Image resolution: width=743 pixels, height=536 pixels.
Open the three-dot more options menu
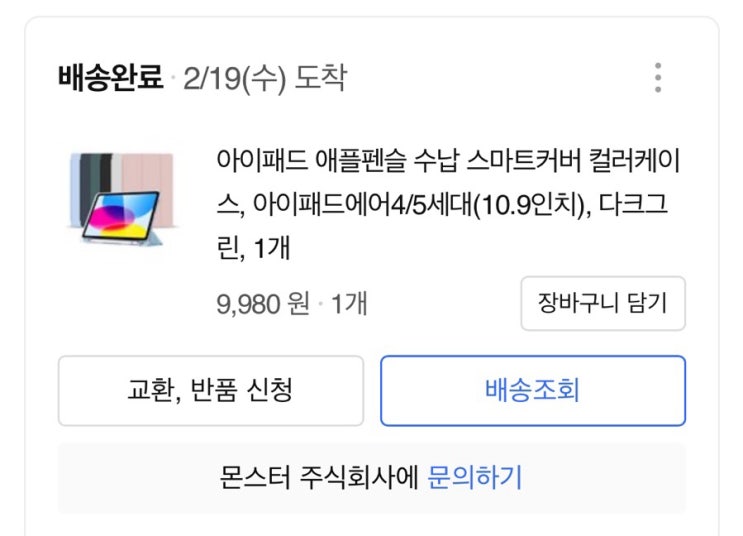pyautogui.click(x=657, y=77)
